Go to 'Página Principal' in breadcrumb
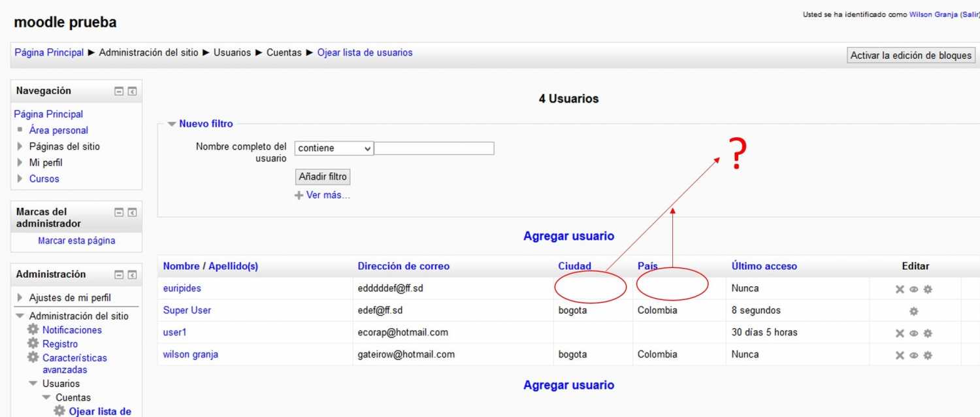This screenshot has height=417, width=980. (49, 52)
